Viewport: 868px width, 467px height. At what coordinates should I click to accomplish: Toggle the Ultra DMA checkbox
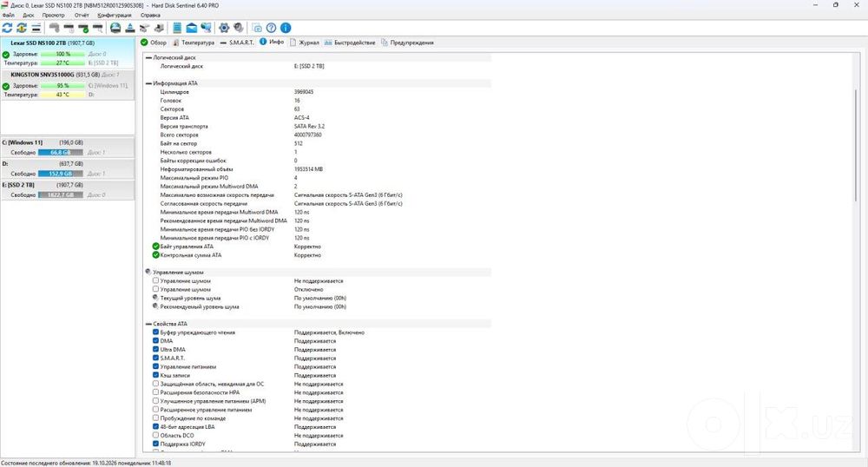(155, 349)
